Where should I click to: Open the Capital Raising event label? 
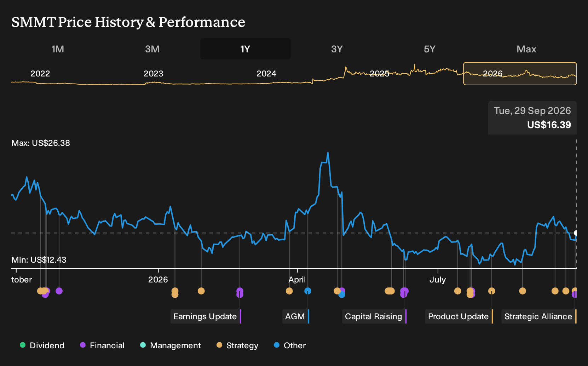(374, 316)
